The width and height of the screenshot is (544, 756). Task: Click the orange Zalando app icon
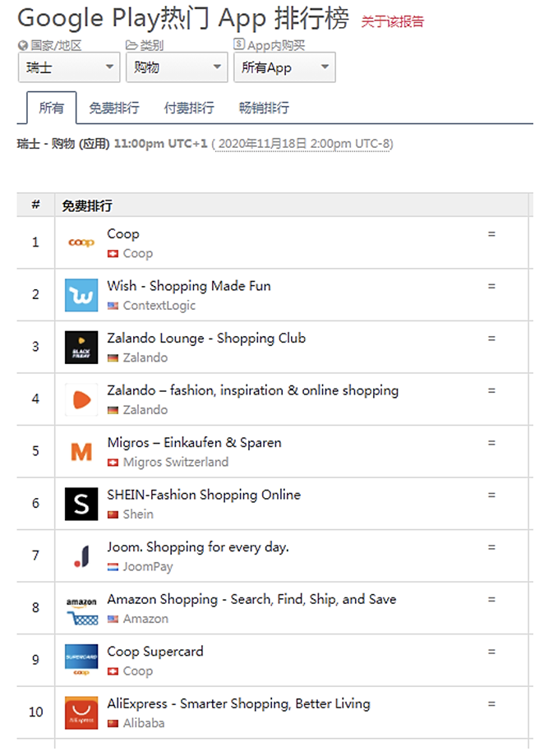(x=81, y=399)
